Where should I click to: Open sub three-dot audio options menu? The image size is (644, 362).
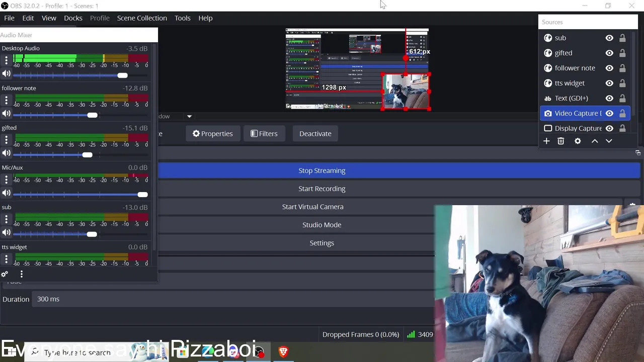click(x=6, y=219)
